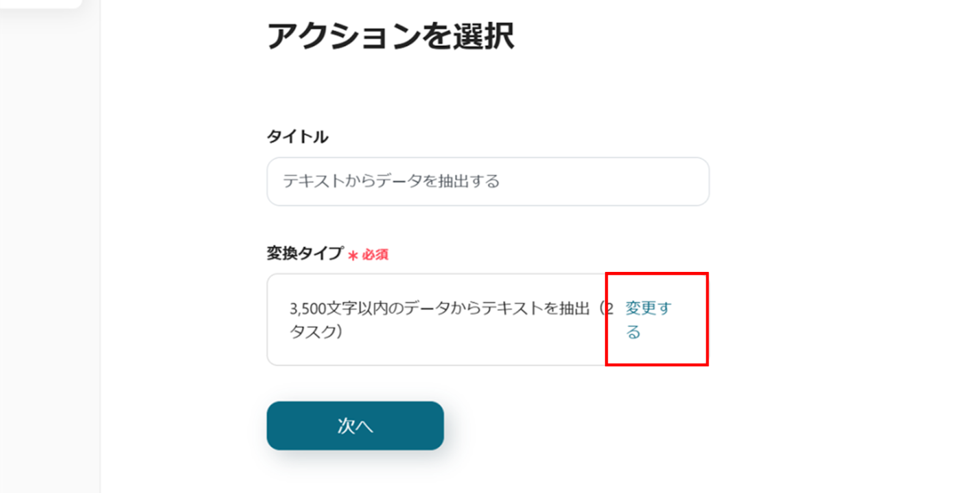980x493 pixels.
Task: Open conversion type options via 変更する
Action: [648, 308]
